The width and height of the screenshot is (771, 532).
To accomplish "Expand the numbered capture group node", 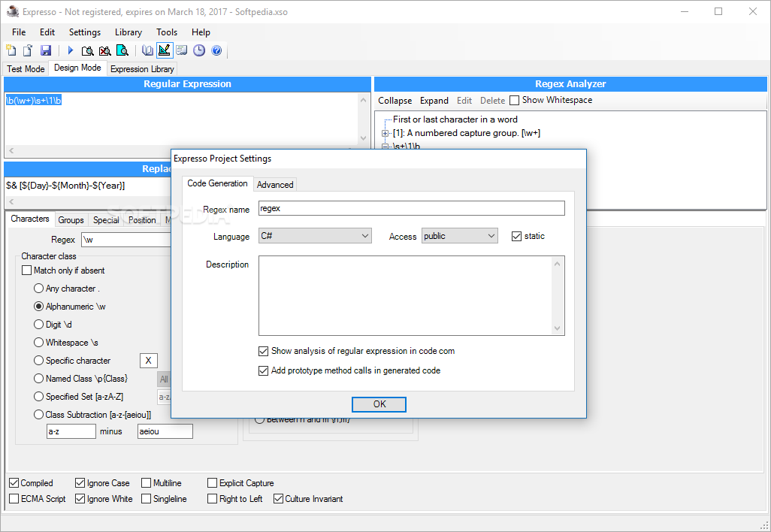I will 385,133.
